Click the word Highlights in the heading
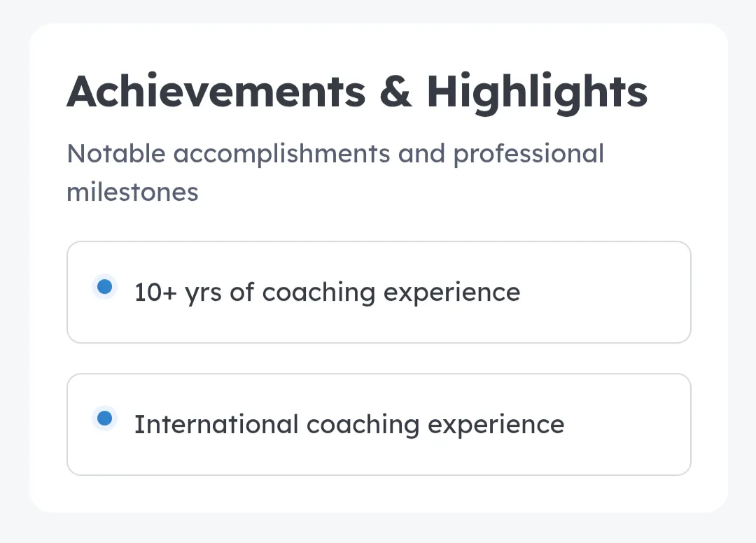 (537, 93)
